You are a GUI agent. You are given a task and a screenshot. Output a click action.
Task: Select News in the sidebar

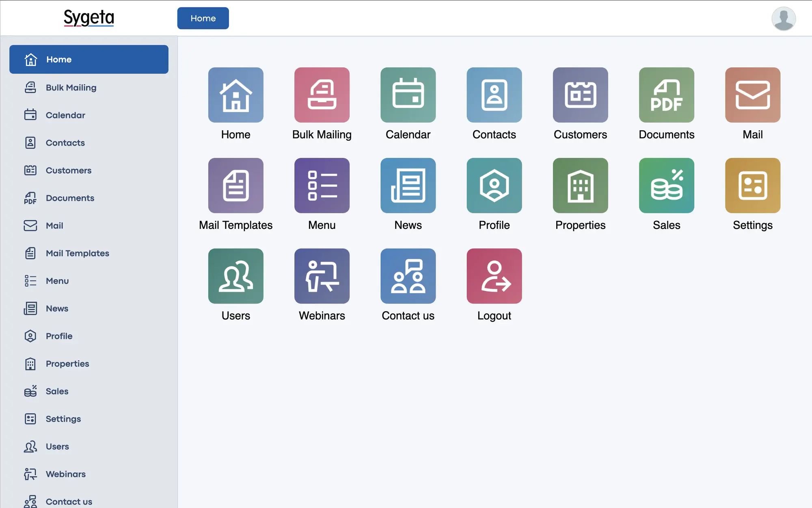(x=89, y=308)
